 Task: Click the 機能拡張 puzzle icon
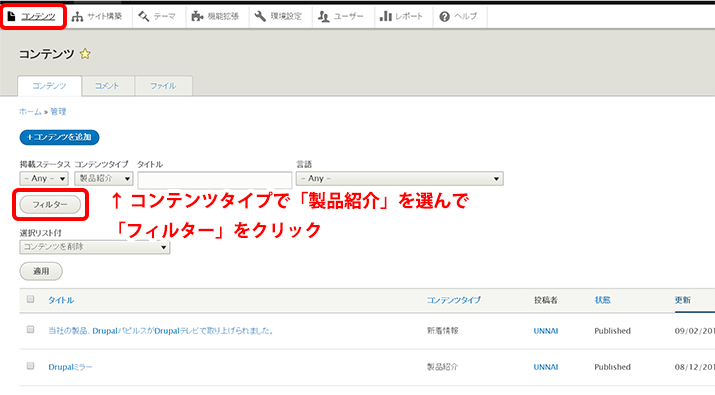coord(197,16)
